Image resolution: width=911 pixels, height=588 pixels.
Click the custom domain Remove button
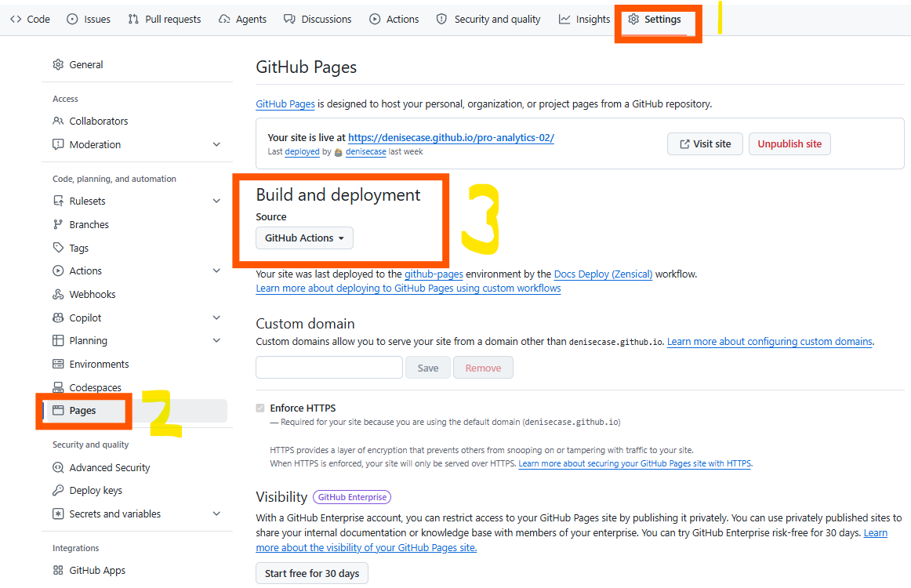tap(483, 367)
